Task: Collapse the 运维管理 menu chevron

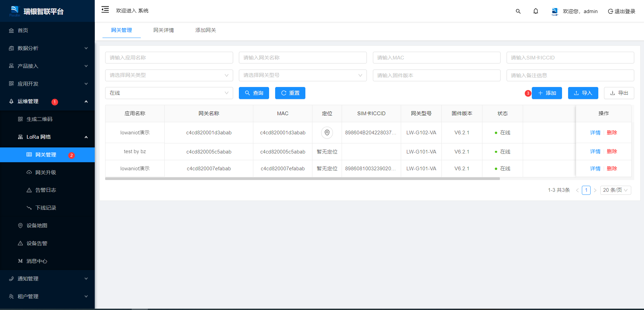Action: [86, 101]
